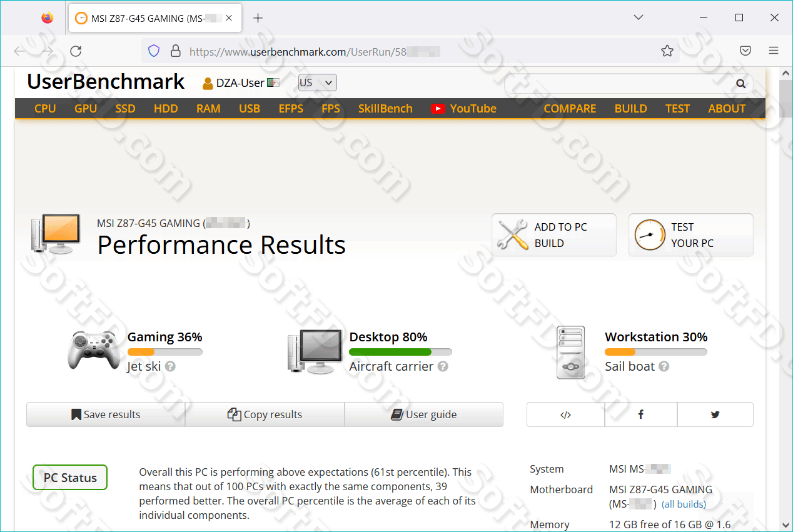793x532 pixels.
Task: Click the YouTube icon in the navigation bar
Action: [438, 108]
